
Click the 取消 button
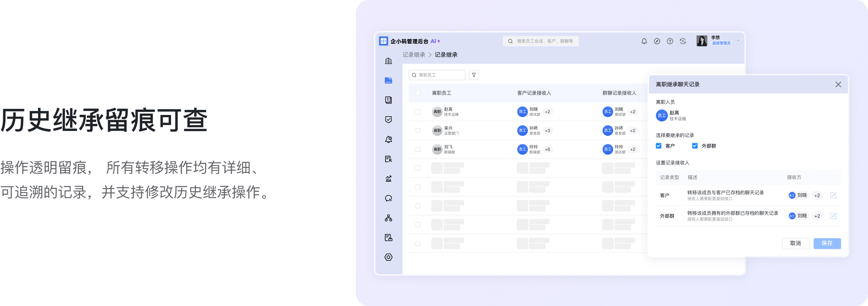coord(795,243)
